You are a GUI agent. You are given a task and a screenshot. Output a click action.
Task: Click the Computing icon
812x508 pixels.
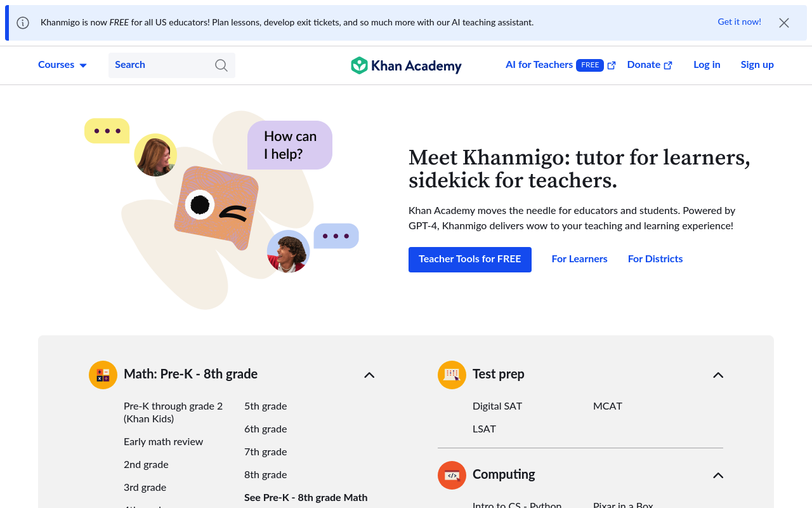pos(452,475)
